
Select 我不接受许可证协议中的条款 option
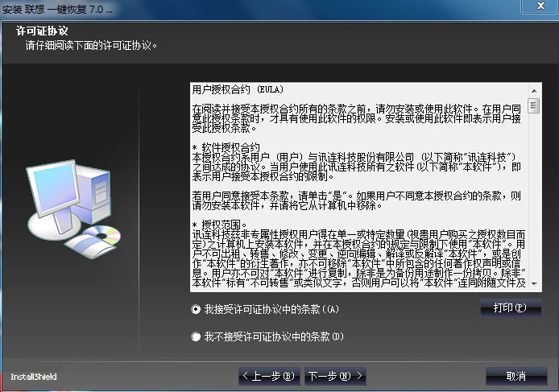click(196, 336)
